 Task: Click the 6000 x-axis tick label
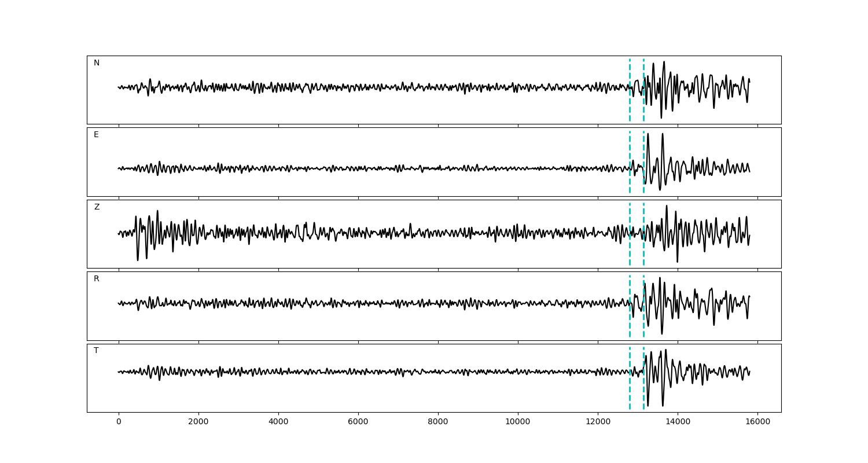point(358,422)
